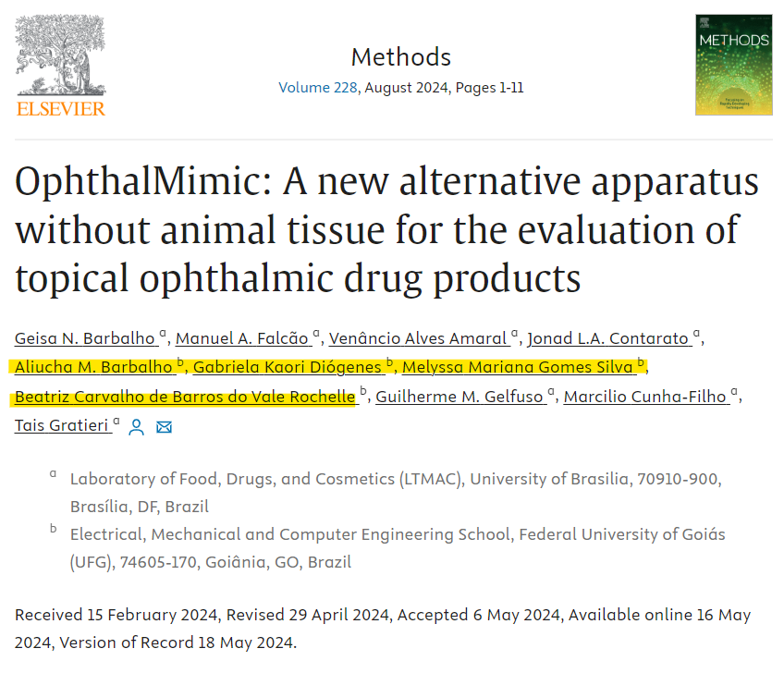The width and height of the screenshot is (784, 673).
Task: Open the author profile person icon
Action: [x=137, y=427]
